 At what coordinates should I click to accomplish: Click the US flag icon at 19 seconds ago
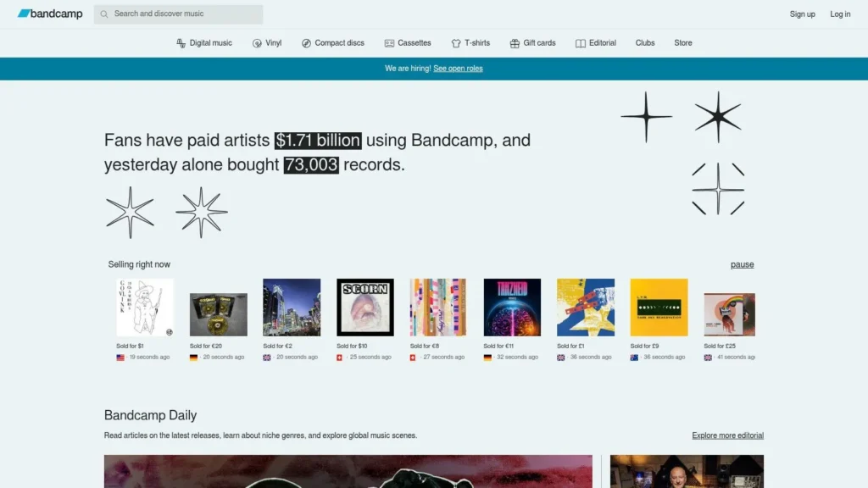click(120, 358)
